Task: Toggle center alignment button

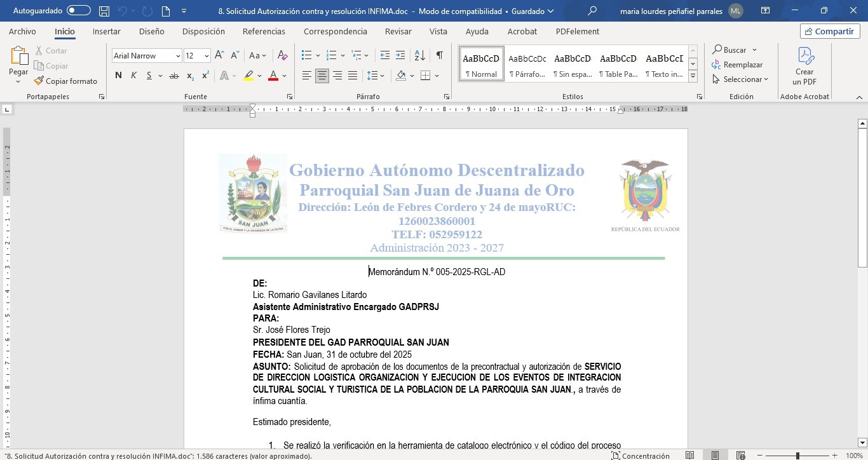Action: 322,76
